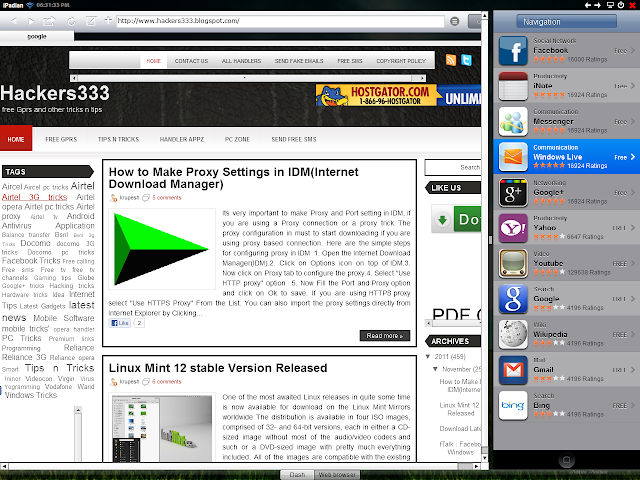
Task: Open the HANDLER APPZ menu tab
Action: pos(182,139)
